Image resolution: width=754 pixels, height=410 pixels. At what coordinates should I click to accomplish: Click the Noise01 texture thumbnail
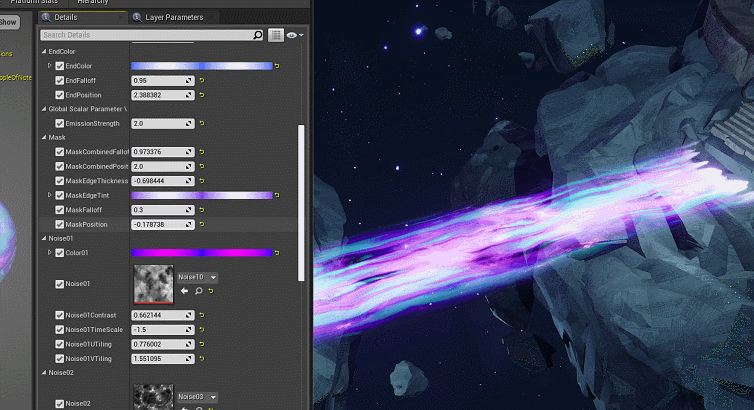153,284
